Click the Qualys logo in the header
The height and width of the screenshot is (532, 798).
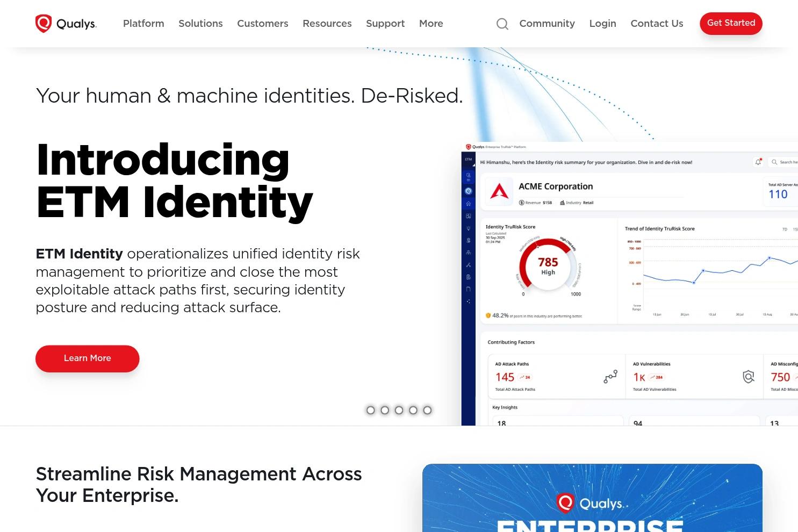66,24
